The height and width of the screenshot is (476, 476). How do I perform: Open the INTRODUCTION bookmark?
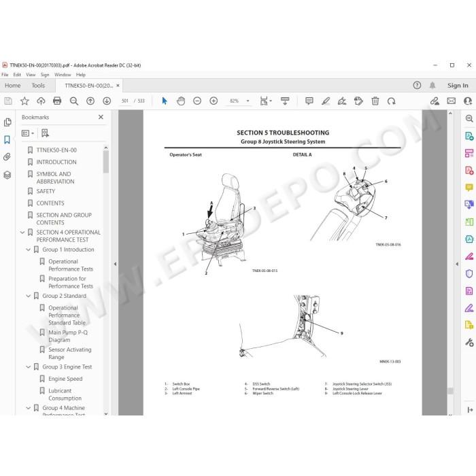(56, 162)
